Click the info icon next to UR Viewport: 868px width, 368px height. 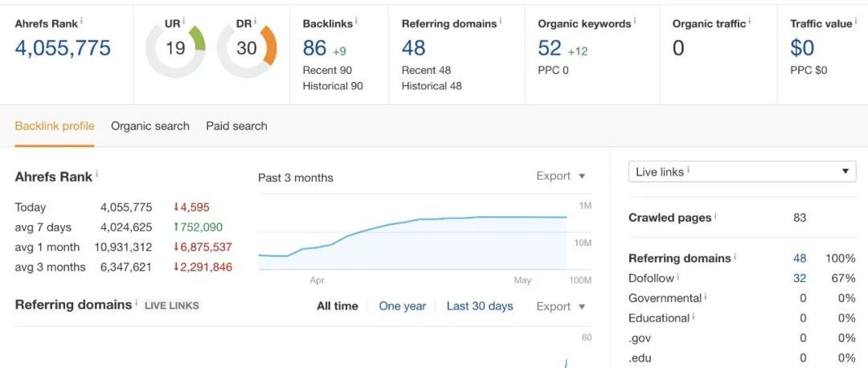click(184, 20)
